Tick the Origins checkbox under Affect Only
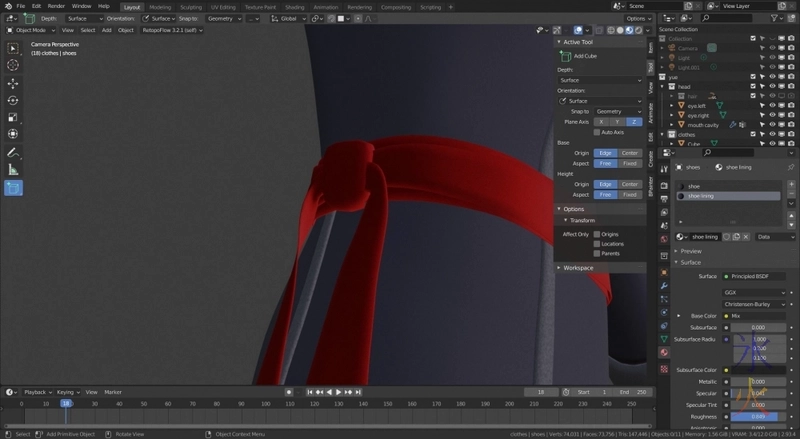 [x=597, y=234]
